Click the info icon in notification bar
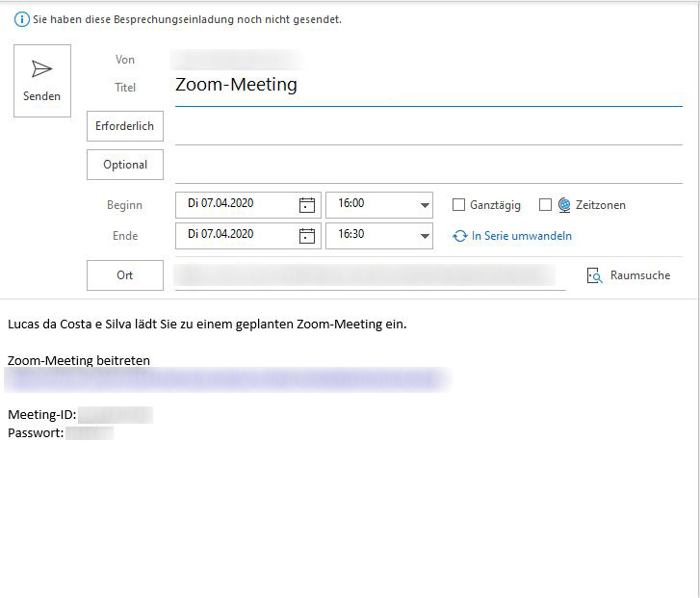 (22, 19)
